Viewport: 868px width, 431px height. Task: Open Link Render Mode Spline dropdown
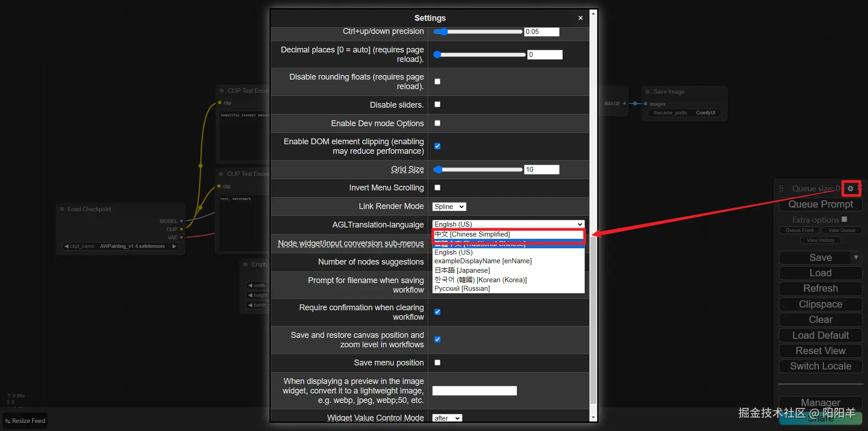tap(449, 207)
